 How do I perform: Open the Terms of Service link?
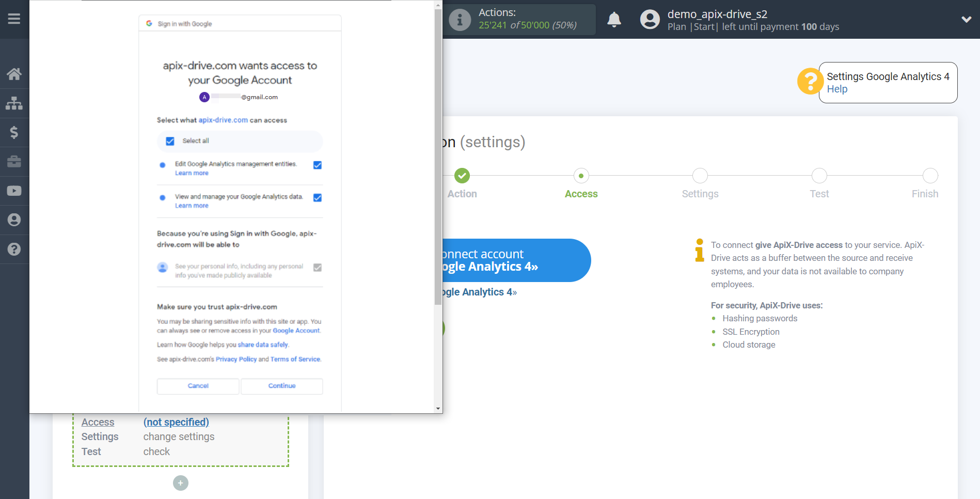click(295, 358)
